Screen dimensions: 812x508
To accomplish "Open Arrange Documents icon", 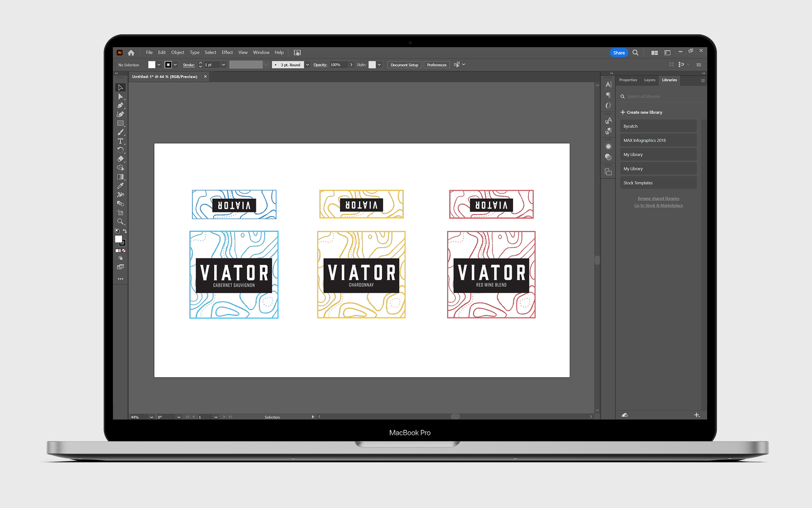I will (x=654, y=53).
